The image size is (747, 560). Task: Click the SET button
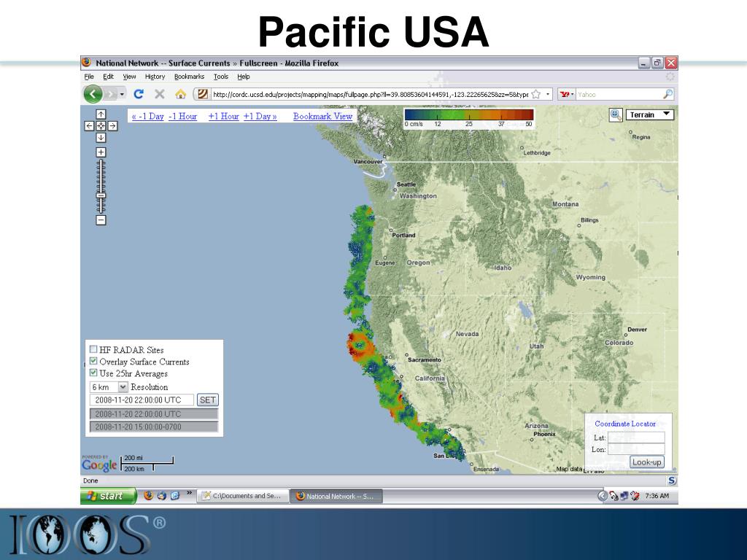tap(208, 400)
